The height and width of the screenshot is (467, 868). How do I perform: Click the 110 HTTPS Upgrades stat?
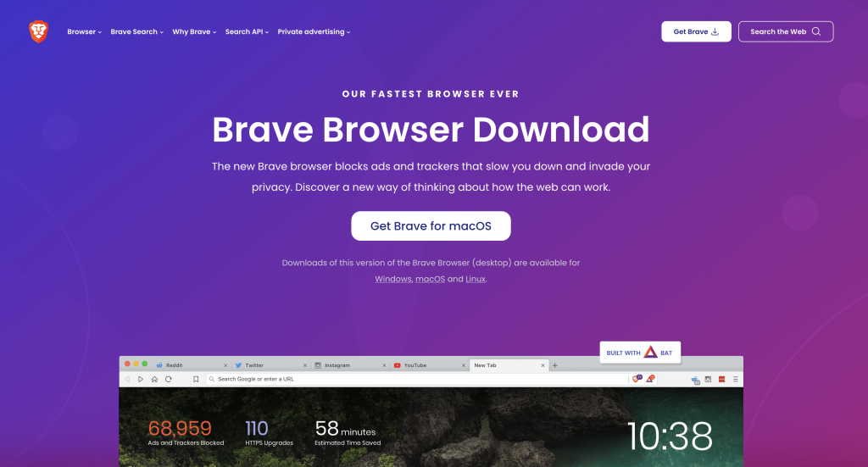pyautogui.click(x=269, y=432)
